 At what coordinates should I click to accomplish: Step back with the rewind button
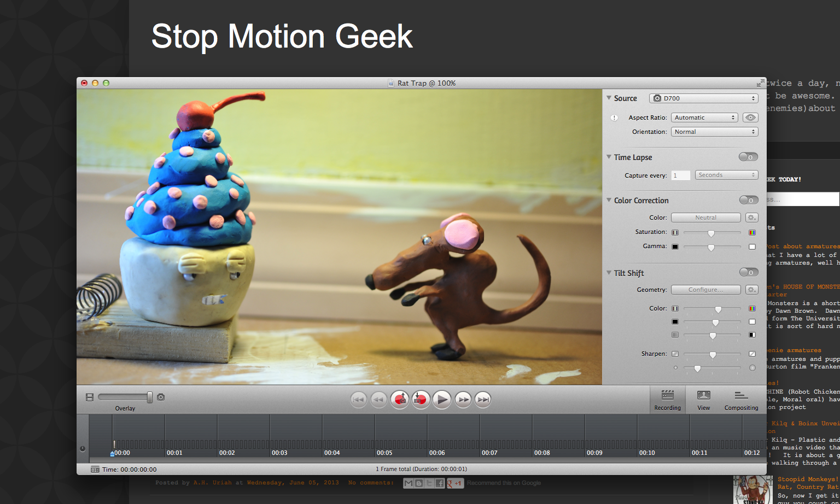(x=379, y=400)
